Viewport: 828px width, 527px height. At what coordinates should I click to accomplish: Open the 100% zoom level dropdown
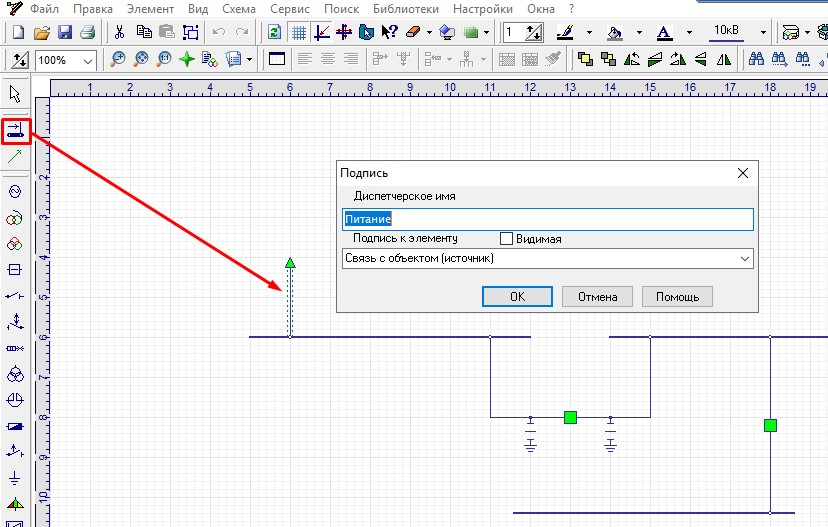[x=88, y=60]
